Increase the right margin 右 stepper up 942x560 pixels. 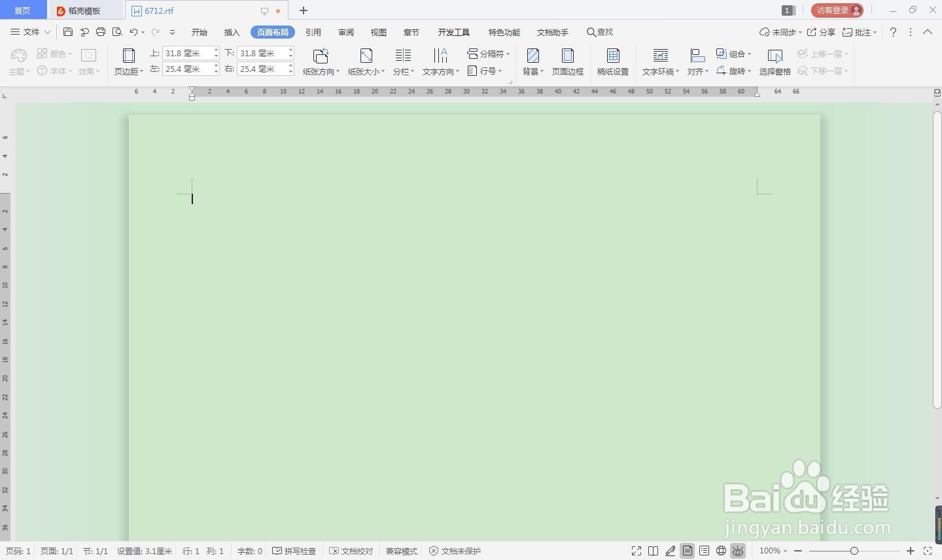click(x=290, y=65)
